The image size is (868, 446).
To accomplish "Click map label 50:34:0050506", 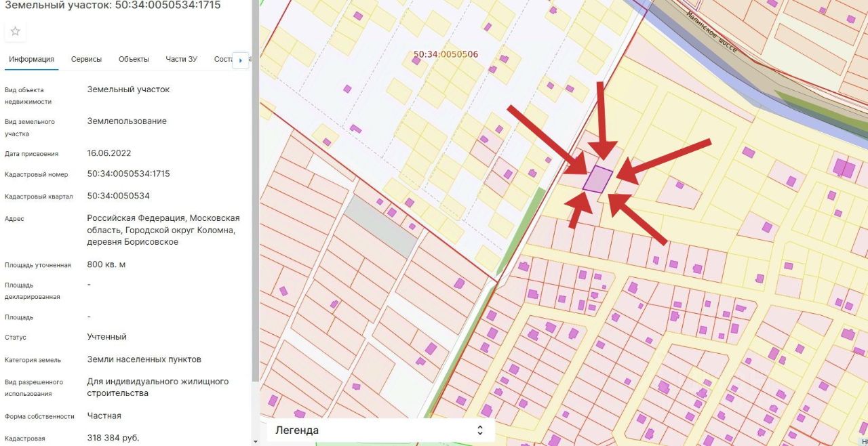I will [x=446, y=54].
